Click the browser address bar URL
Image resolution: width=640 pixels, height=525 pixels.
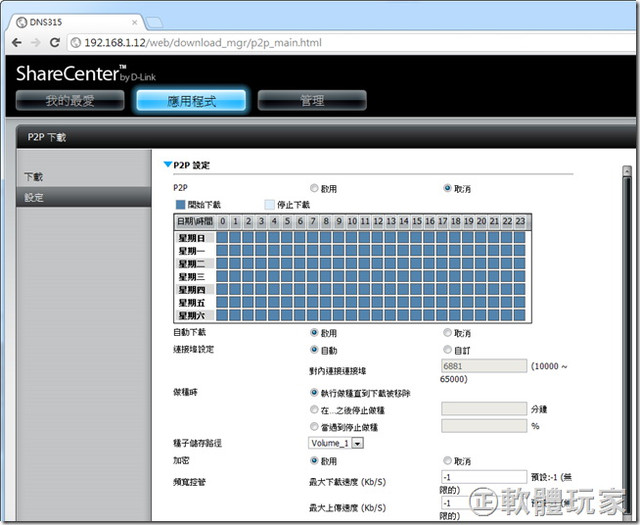[x=200, y=42]
